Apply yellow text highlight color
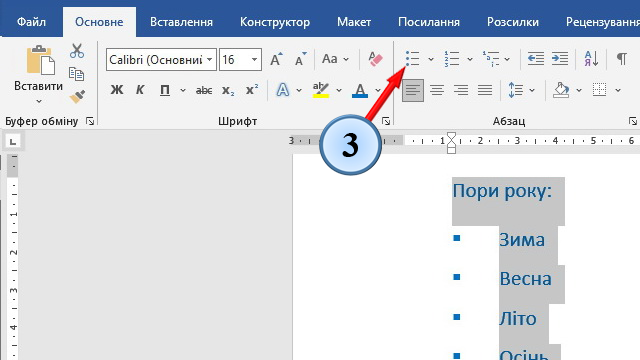This screenshot has height=360, width=640. point(320,90)
